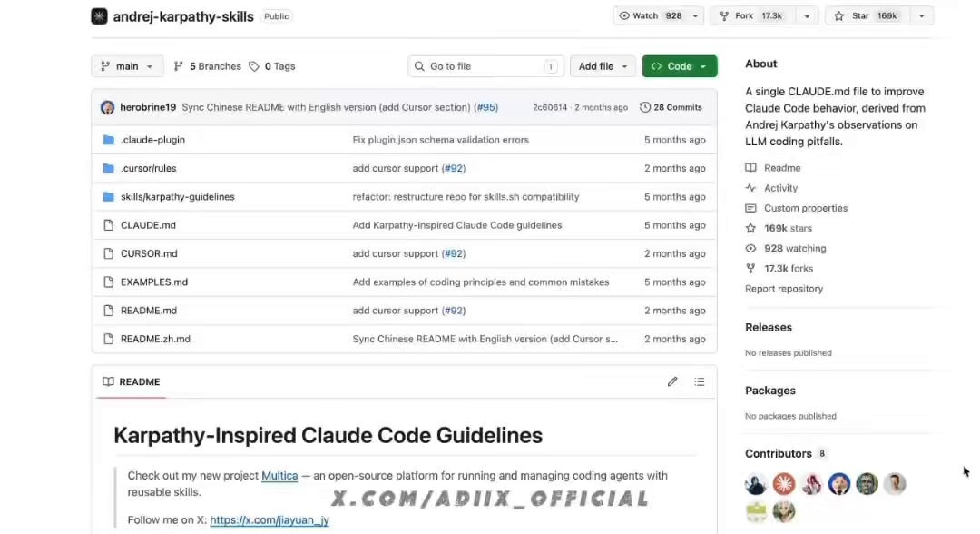
Task: Open the .claude-plugin folder icon
Action: pos(108,140)
